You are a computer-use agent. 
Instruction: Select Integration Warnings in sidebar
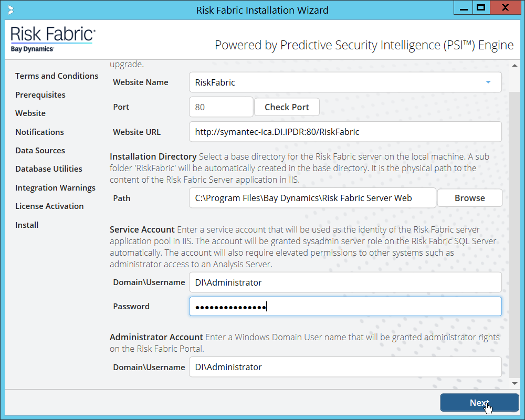click(55, 188)
